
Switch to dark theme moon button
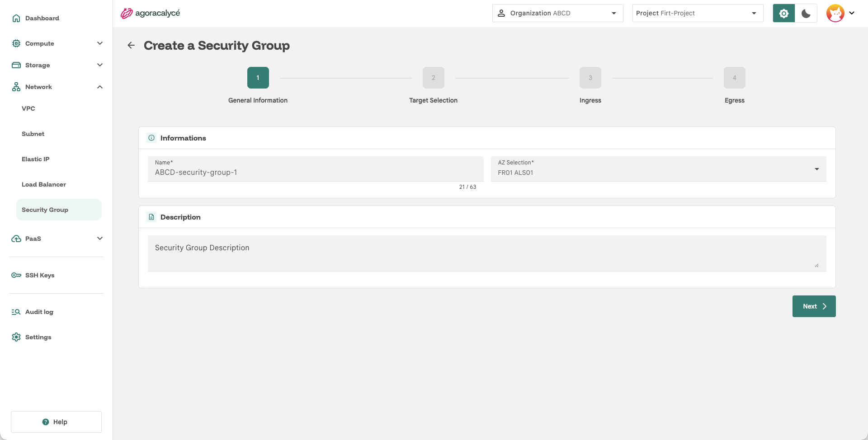coord(806,13)
